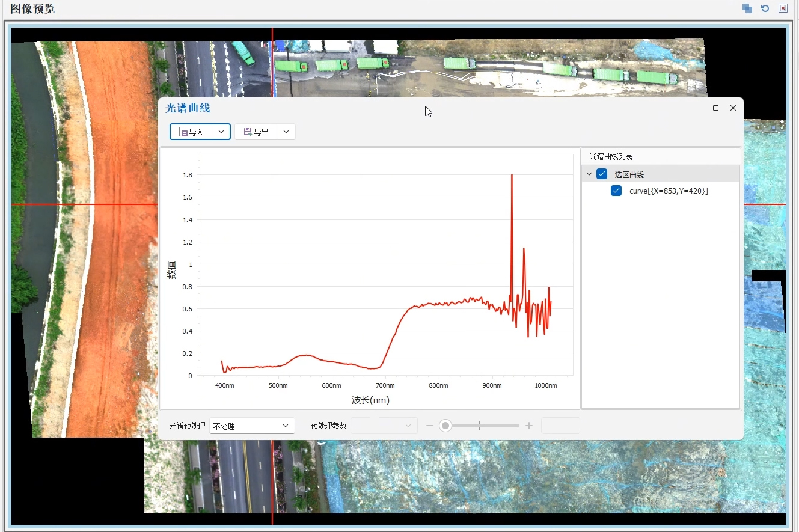Click the 预处理参数 combo box
799x532 pixels.
tap(384, 426)
